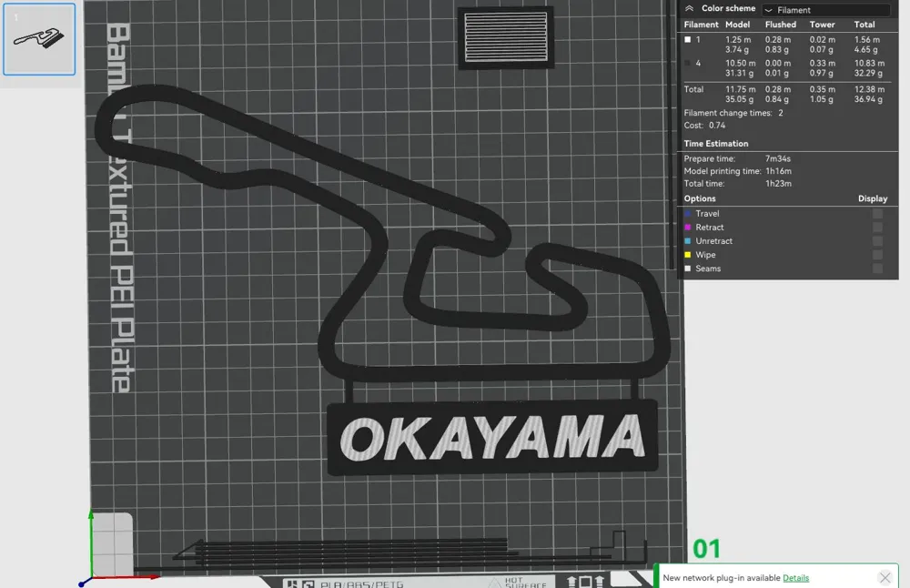Click the Model column header
The width and height of the screenshot is (910, 588).
pyautogui.click(x=738, y=25)
